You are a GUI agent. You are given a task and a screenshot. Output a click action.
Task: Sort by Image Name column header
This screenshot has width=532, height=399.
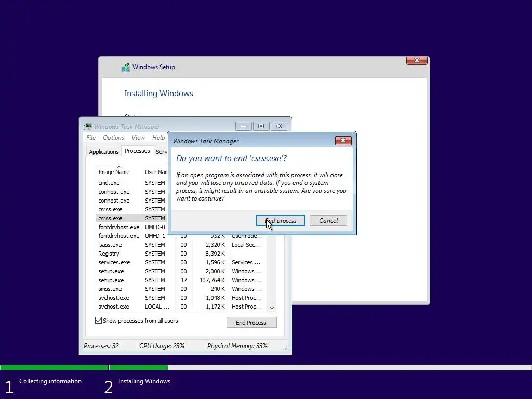point(118,171)
